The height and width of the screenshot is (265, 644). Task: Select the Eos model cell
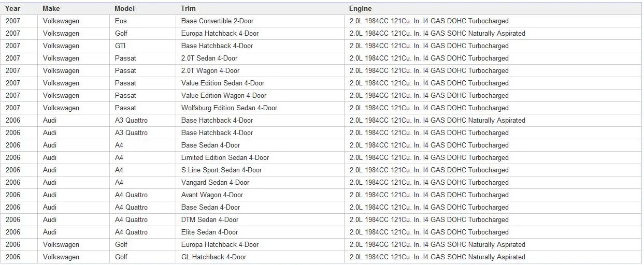tap(121, 21)
